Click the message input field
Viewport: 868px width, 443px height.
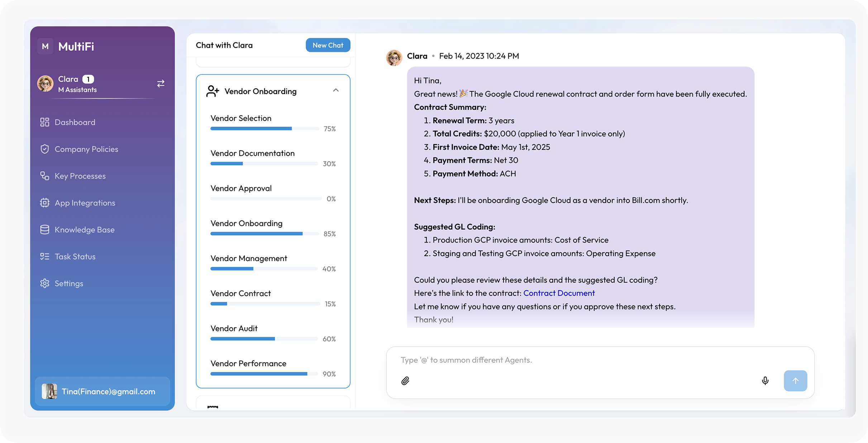(600, 360)
